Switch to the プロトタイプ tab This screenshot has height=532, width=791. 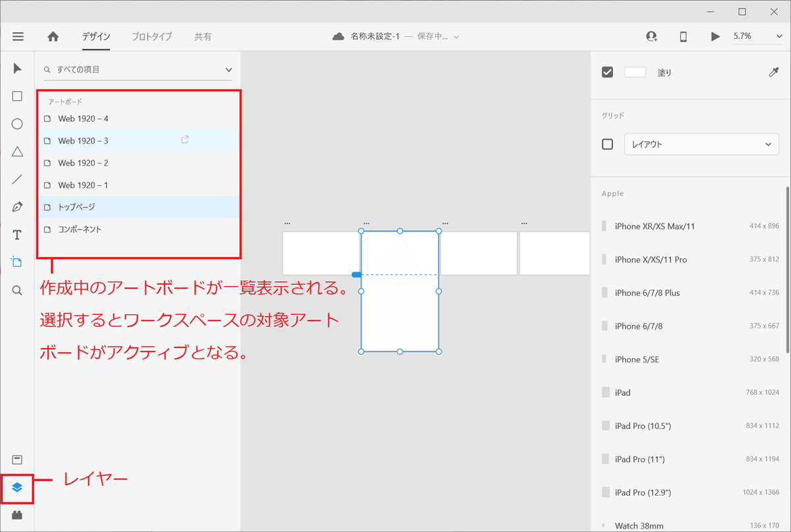click(x=152, y=37)
